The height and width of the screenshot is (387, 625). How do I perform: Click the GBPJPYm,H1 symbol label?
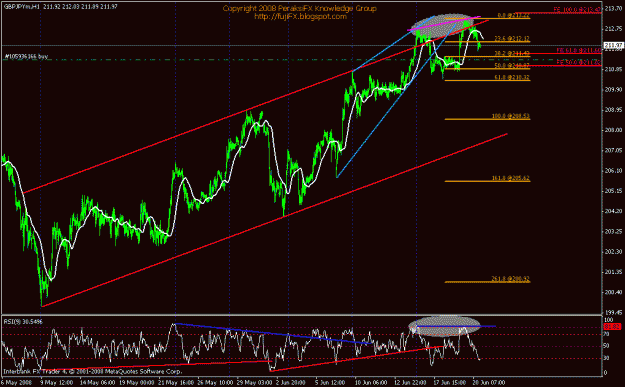pos(22,7)
